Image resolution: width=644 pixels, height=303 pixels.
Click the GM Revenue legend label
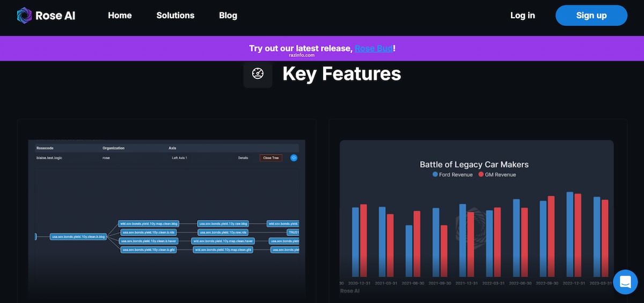[500, 175]
